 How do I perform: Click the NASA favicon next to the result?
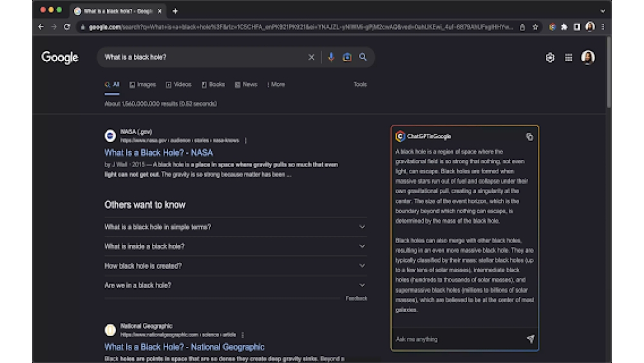(x=110, y=135)
